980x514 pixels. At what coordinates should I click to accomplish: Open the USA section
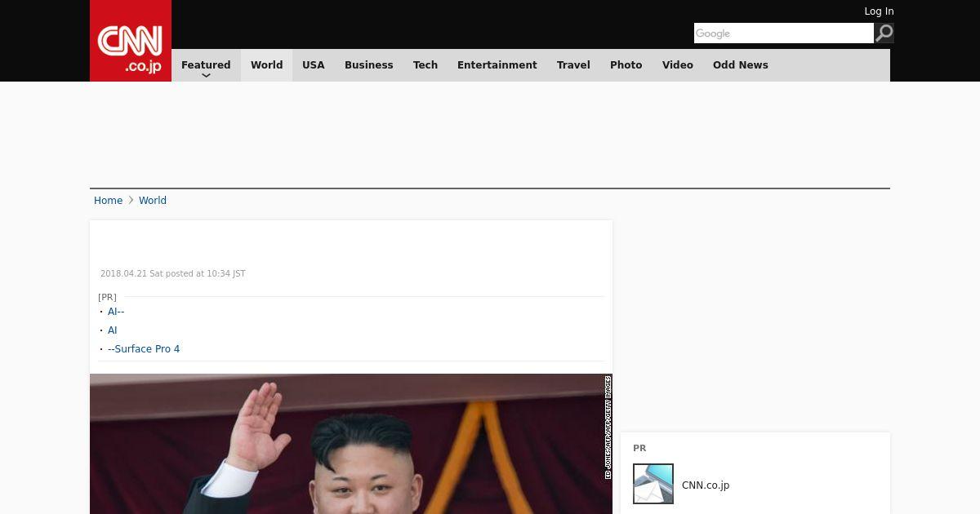tap(314, 65)
